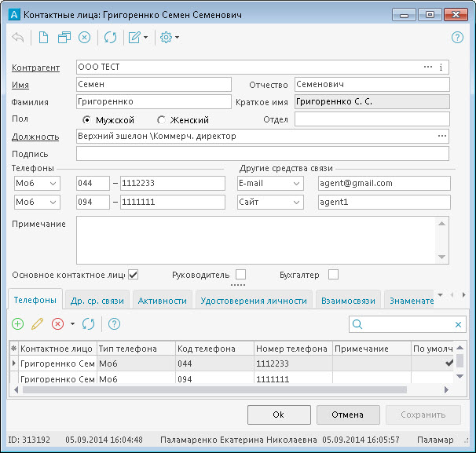Enable the Бухгалтер checkbox
The height and width of the screenshot is (453, 476).
coord(333,275)
